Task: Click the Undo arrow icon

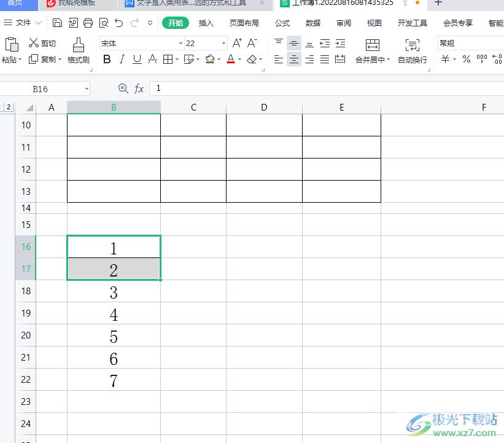Action: (x=119, y=23)
